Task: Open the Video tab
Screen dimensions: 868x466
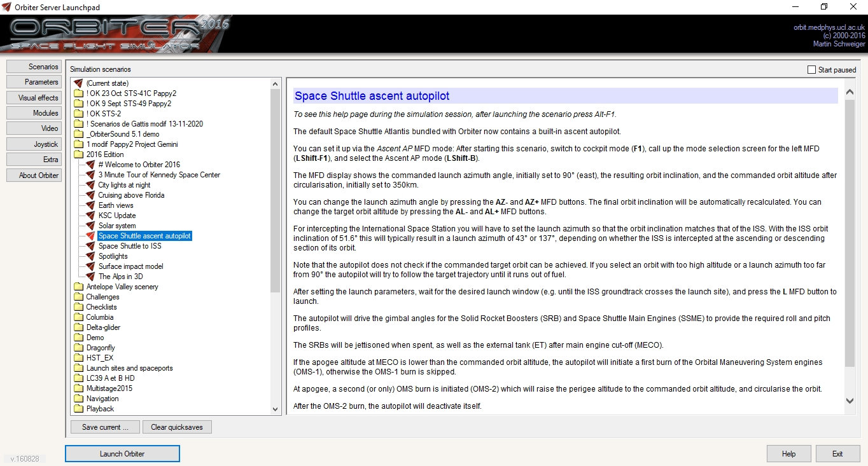Action: click(34, 128)
